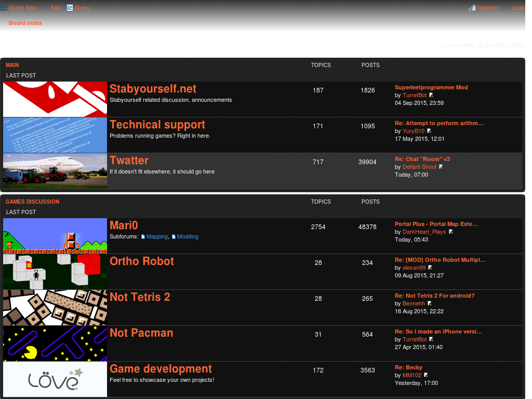The width and height of the screenshot is (532, 399).
Task: Click the Login link
Action: (x=517, y=7)
